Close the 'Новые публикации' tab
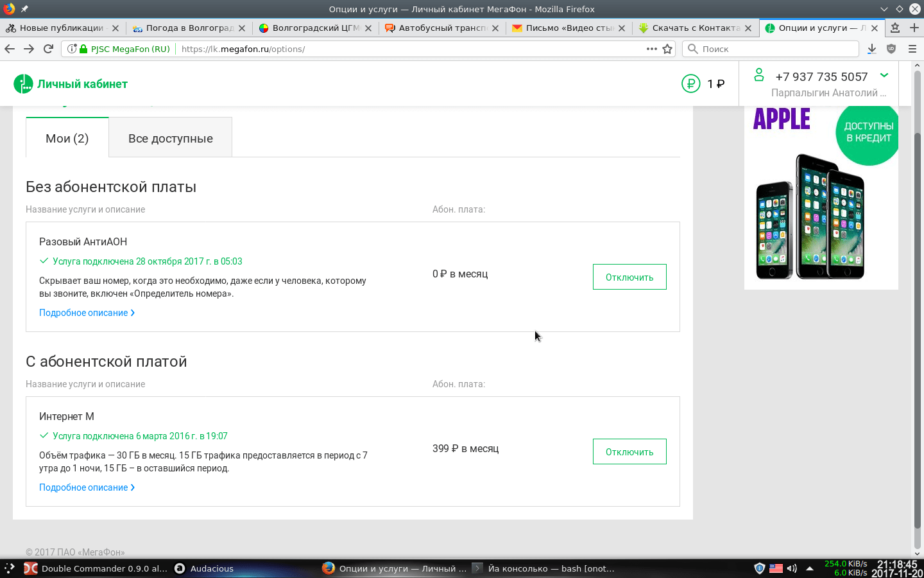924x578 pixels. pos(116,28)
